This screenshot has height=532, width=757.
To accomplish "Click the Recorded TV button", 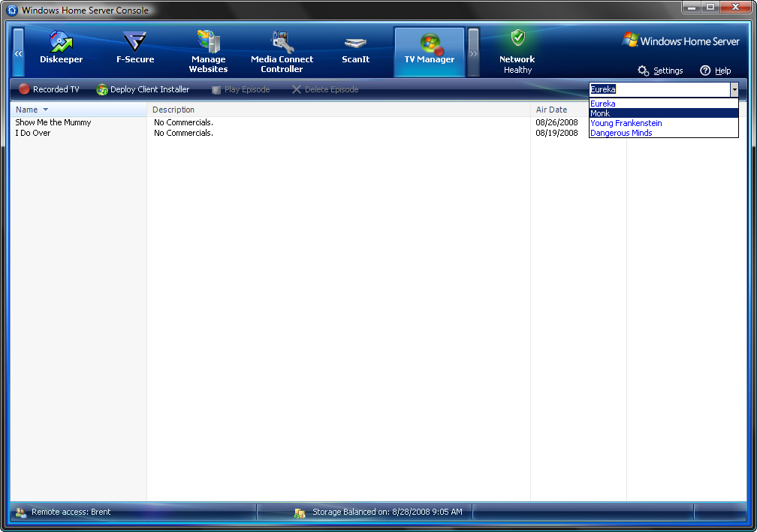I will pyautogui.click(x=49, y=89).
